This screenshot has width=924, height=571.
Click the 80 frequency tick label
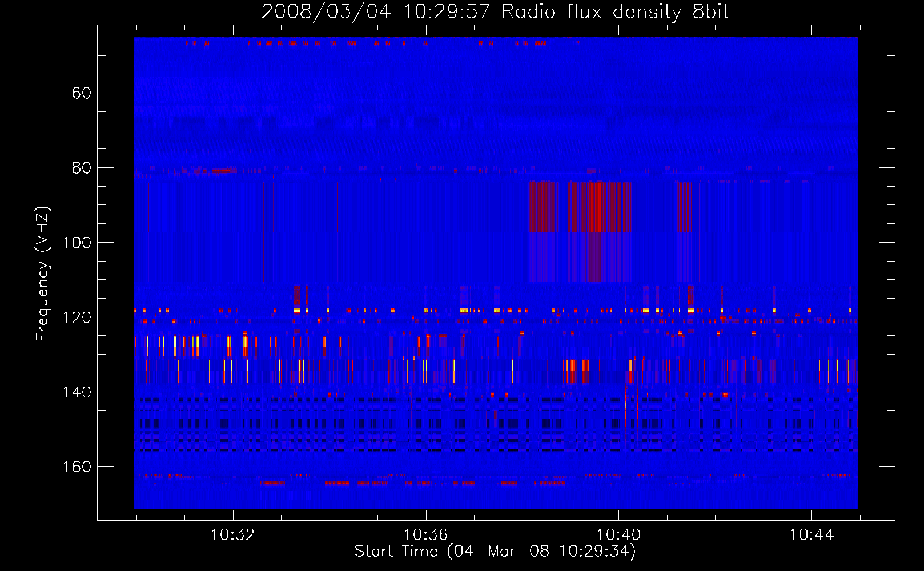[82, 168]
